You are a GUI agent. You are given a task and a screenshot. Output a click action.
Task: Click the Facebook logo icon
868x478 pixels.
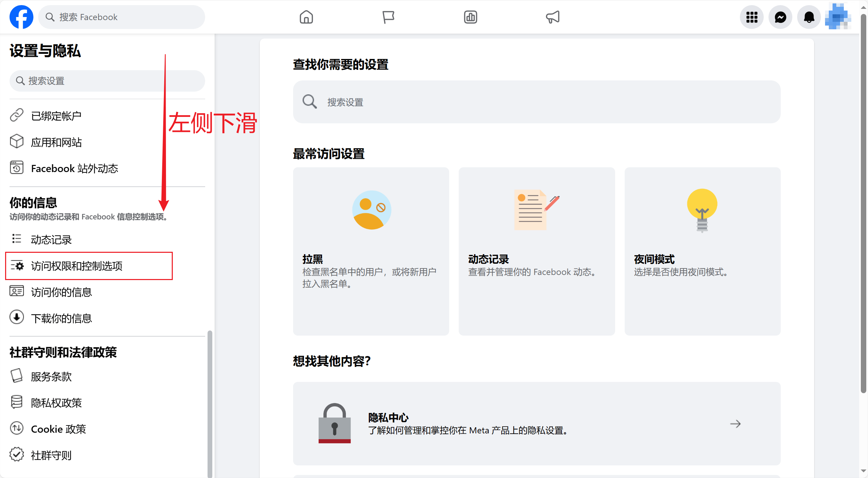point(21,17)
